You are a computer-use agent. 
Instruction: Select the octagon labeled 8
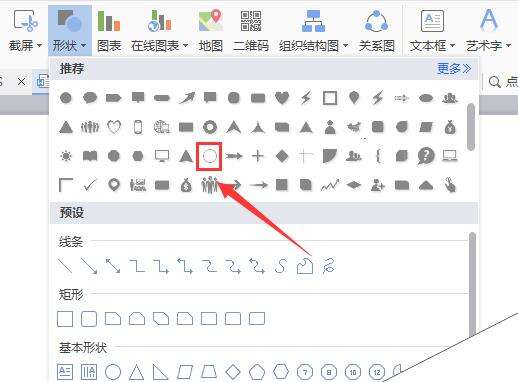pyautogui.click(x=329, y=372)
